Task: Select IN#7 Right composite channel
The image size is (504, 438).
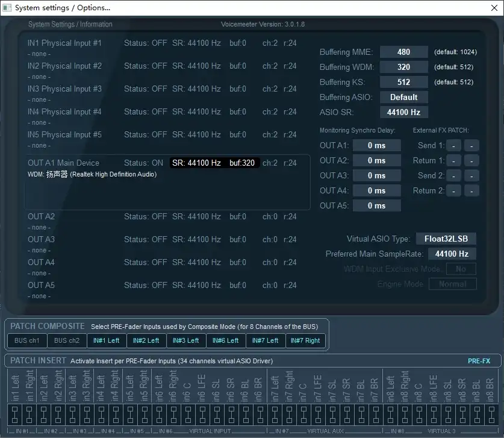Action: (305, 340)
